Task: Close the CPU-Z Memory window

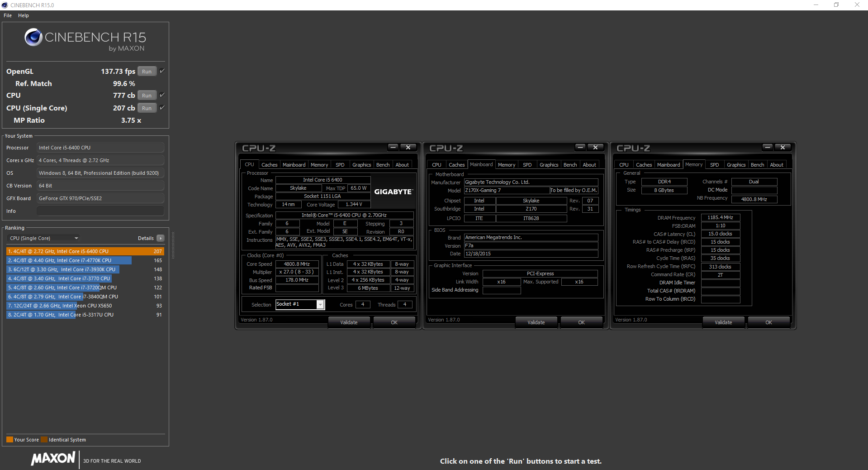Action: (x=783, y=147)
